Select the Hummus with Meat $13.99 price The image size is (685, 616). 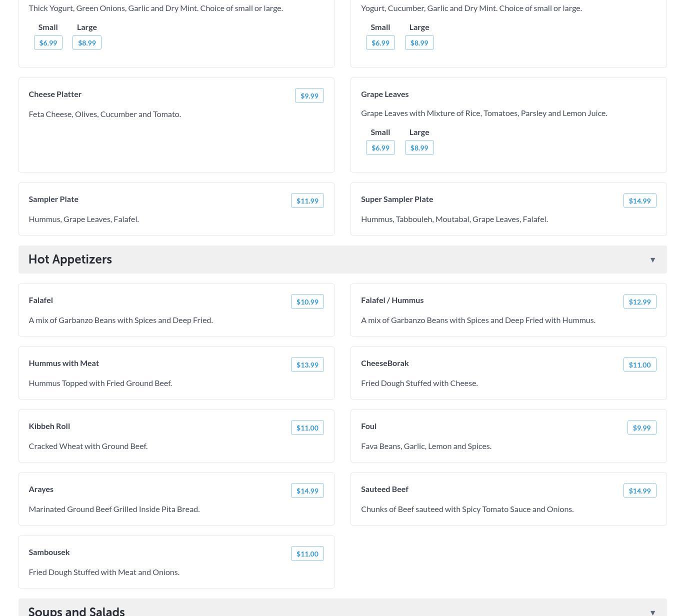tap(307, 364)
